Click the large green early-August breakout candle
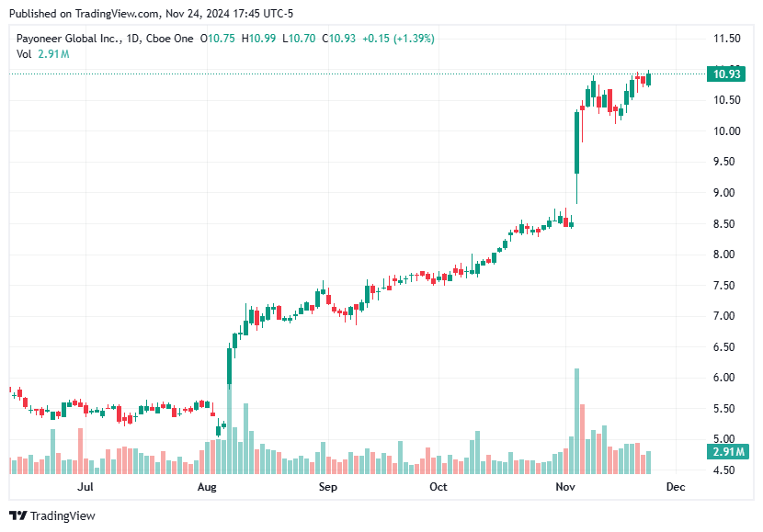Image resolution: width=763 pixels, height=532 pixels. (229, 366)
